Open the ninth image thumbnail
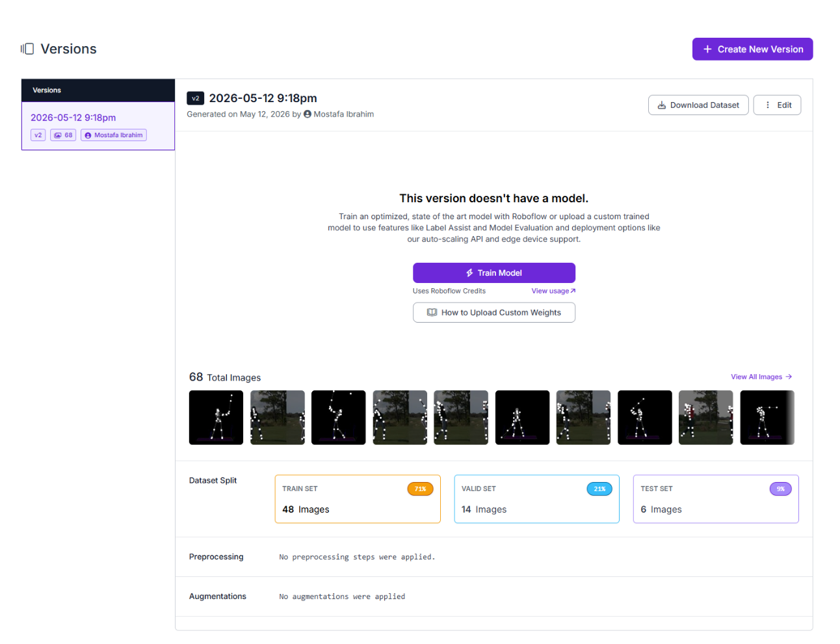840x644 pixels. point(706,418)
